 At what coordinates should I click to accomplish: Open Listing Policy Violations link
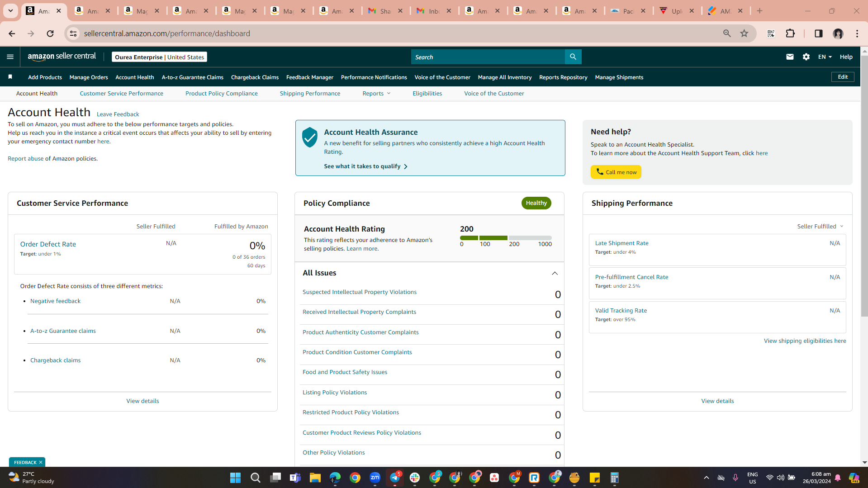click(x=335, y=393)
